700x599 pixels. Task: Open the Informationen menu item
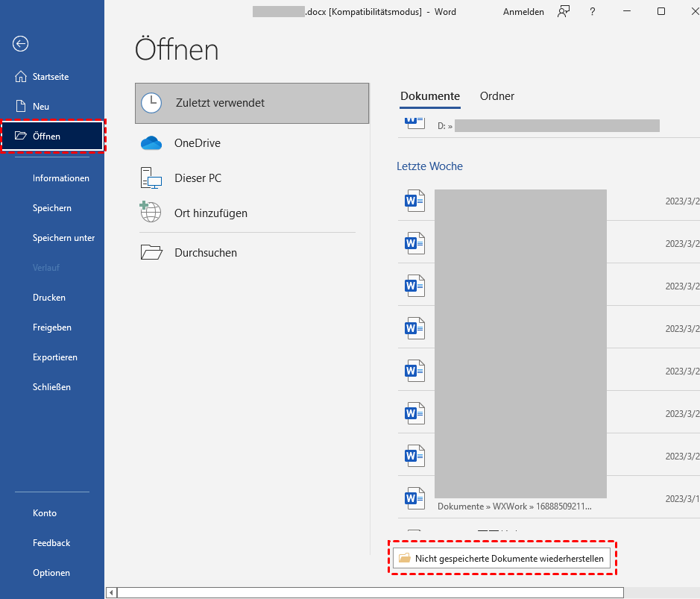point(60,178)
